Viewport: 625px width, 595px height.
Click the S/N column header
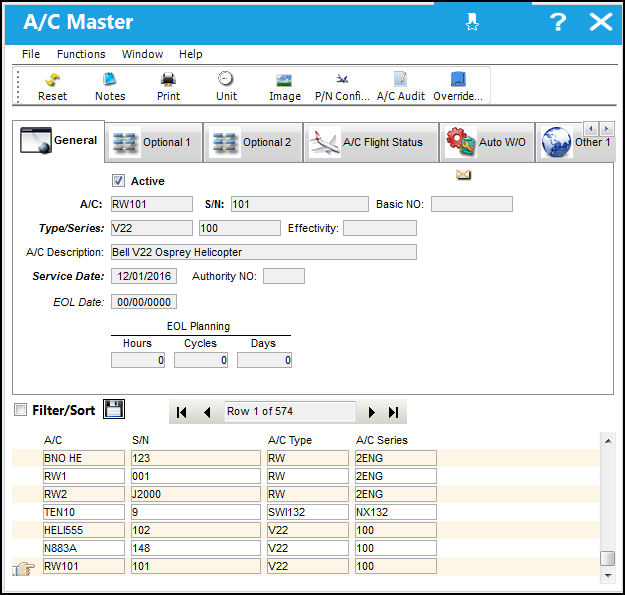pyautogui.click(x=141, y=440)
